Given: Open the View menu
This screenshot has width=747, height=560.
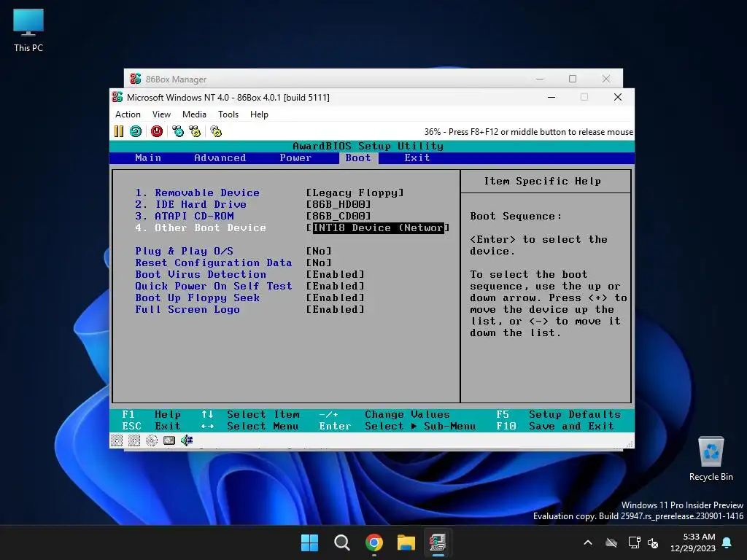Looking at the screenshot, I should [161, 114].
